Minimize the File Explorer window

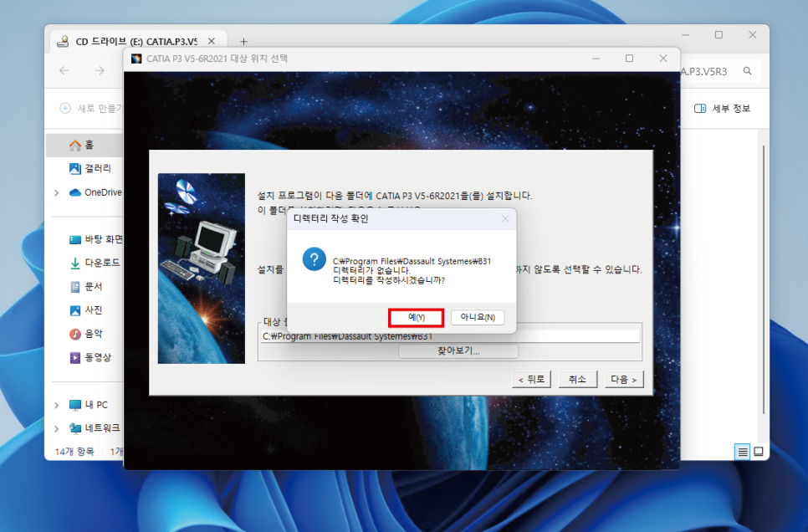[x=685, y=35]
